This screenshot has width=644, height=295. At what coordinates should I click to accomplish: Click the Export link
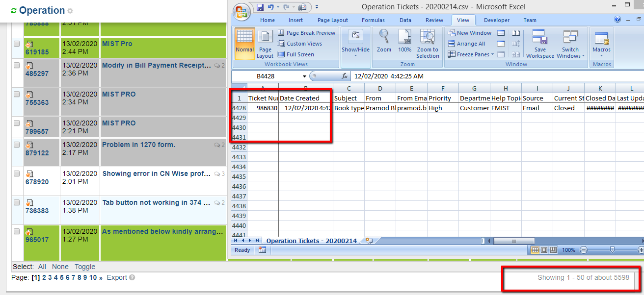[x=117, y=277]
